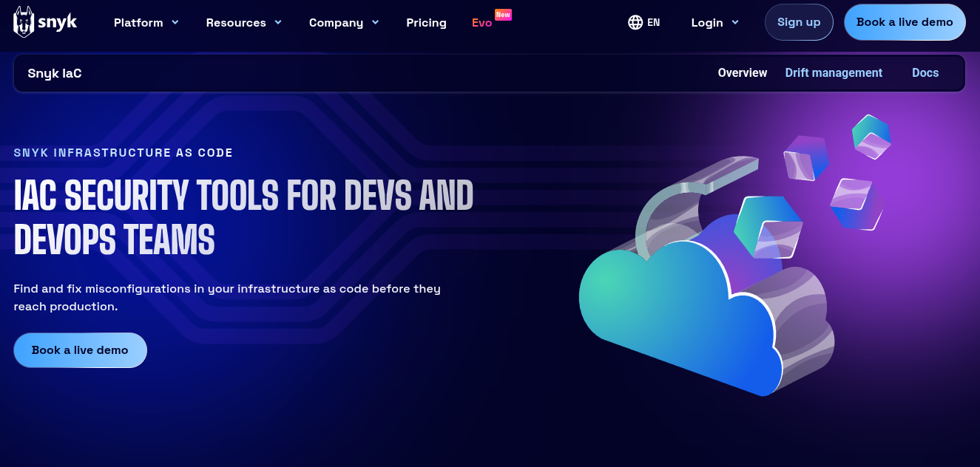Click the cloud illustration image
980x467 pixels.
coord(736,255)
